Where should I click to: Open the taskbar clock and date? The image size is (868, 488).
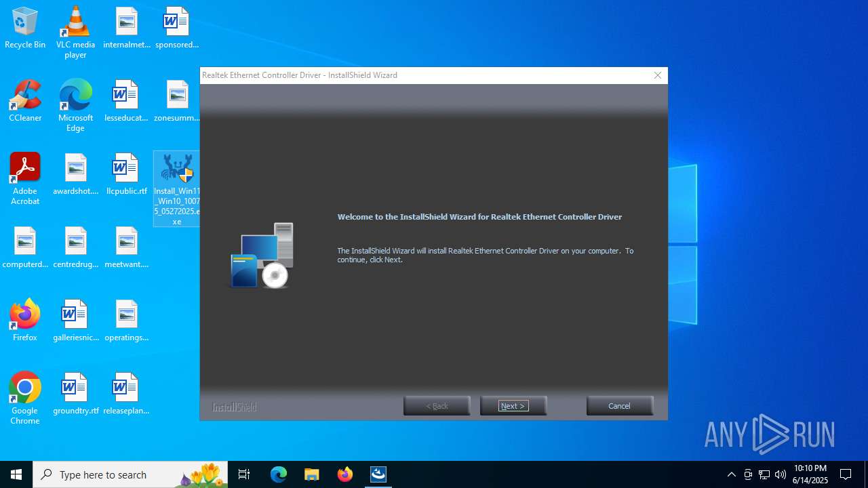810,474
